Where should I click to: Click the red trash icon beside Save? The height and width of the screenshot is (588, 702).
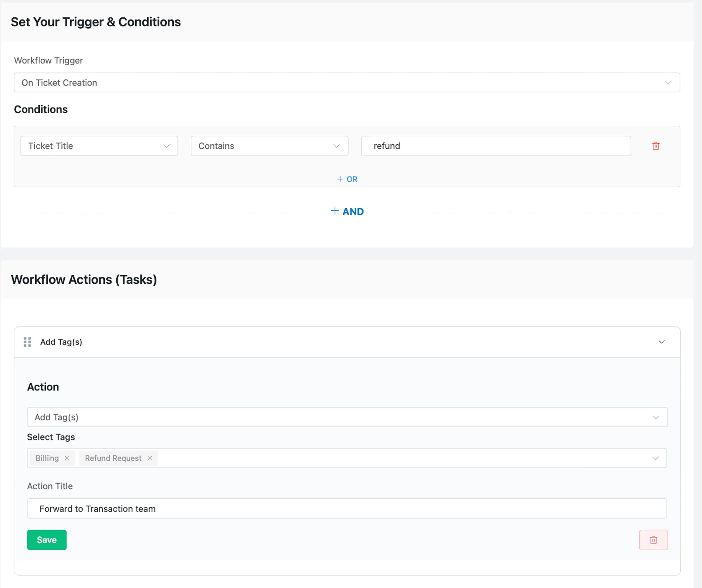(x=653, y=540)
